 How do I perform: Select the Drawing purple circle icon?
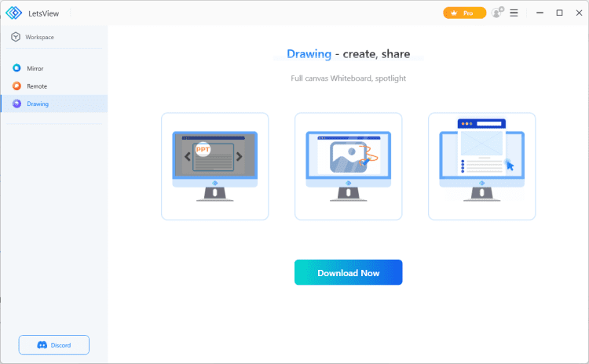tap(16, 104)
